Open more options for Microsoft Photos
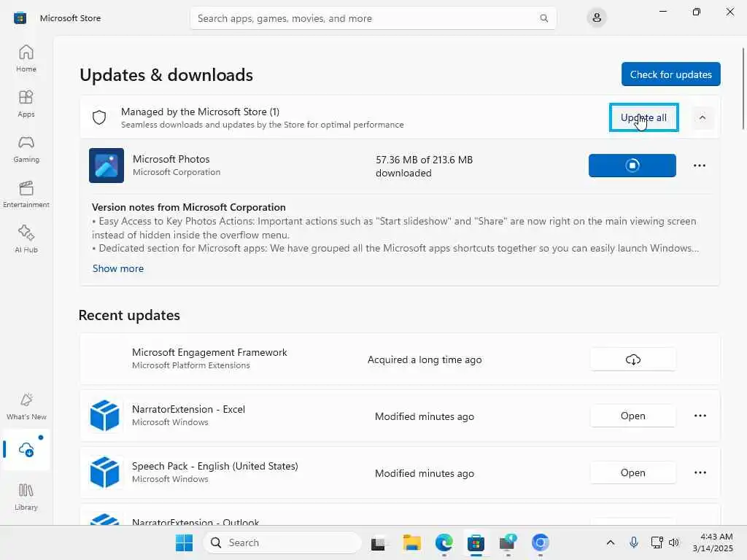747x560 pixels. pos(700,166)
